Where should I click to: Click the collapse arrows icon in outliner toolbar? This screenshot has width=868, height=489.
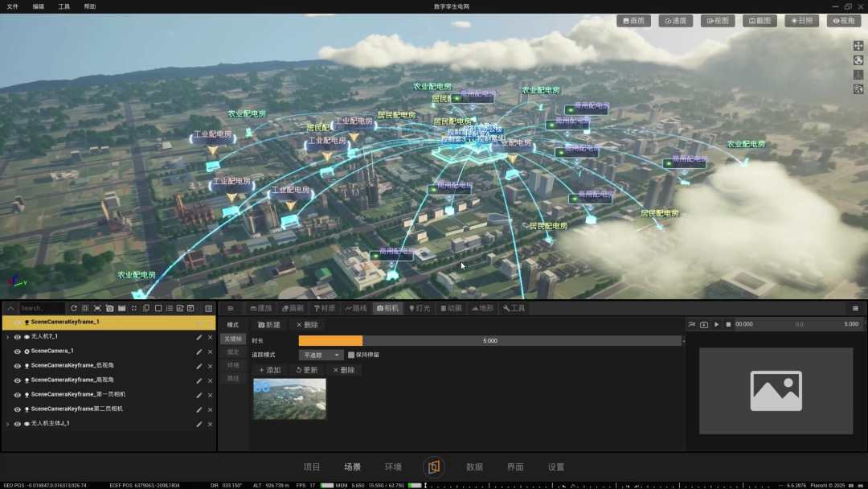point(134,308)
